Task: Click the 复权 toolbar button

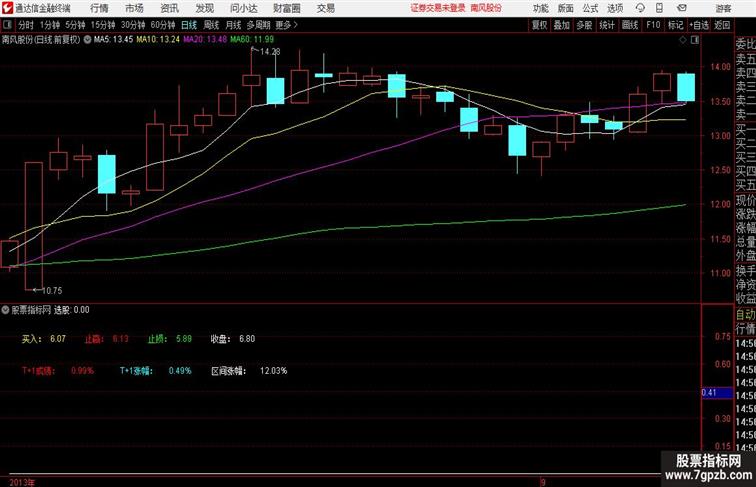Action: (x=539, y=25)
